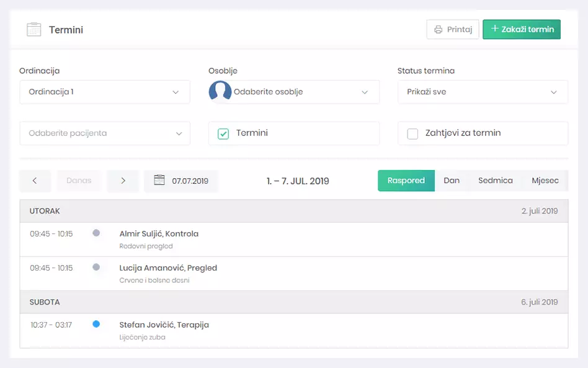Switch to the Mjesec view tab
Viewport: 588px width, 368px height.
(545, 181)
